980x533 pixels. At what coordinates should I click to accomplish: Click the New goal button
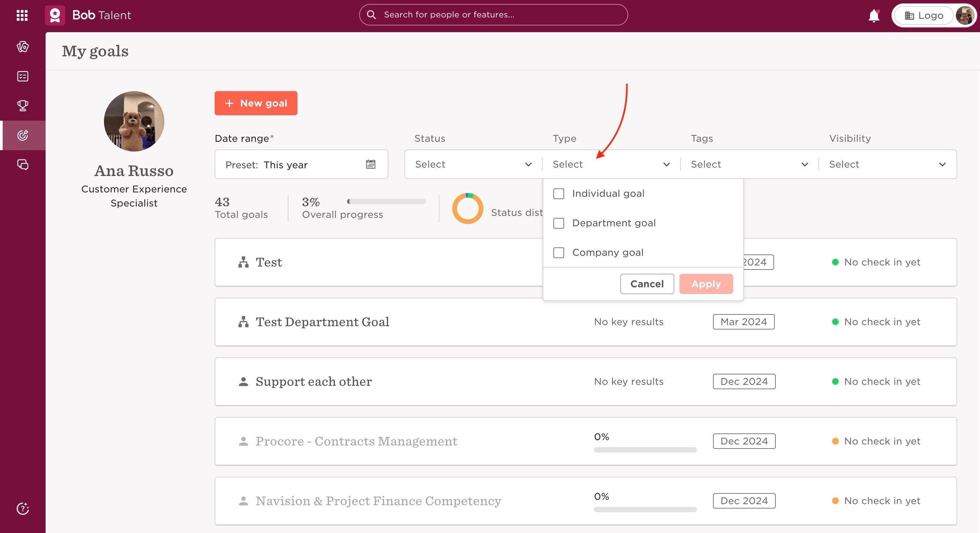256,103
